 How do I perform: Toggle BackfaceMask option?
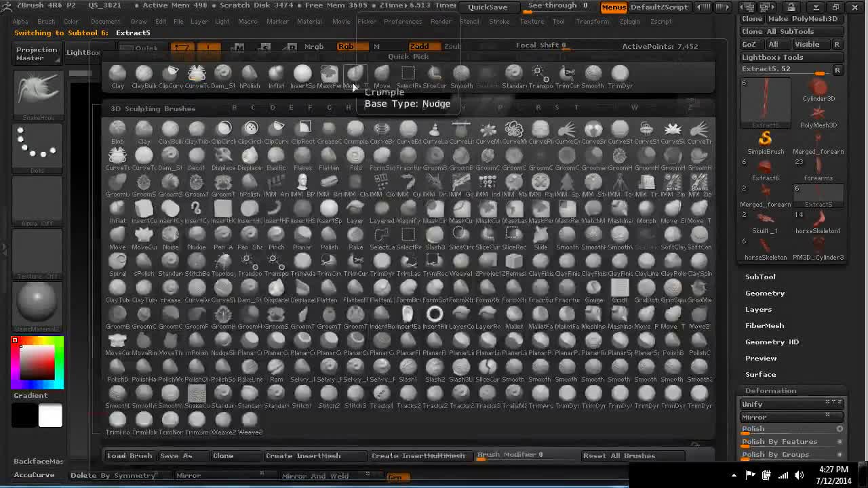(39, 461)
